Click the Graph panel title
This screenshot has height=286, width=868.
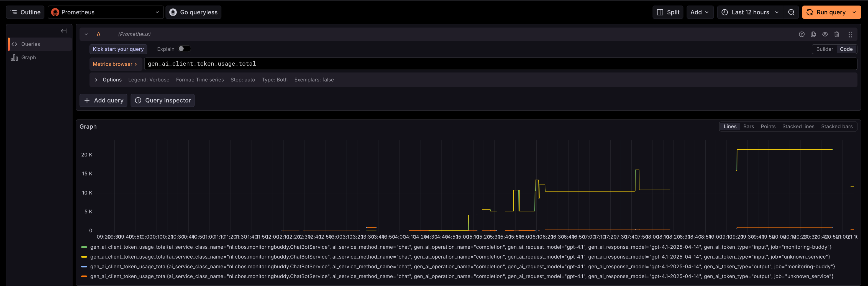pyautogui.click(x=88, y=127)
